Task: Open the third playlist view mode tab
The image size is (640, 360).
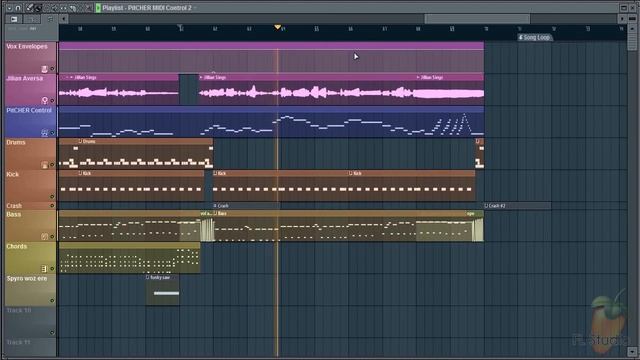Action: pos(50,19)
